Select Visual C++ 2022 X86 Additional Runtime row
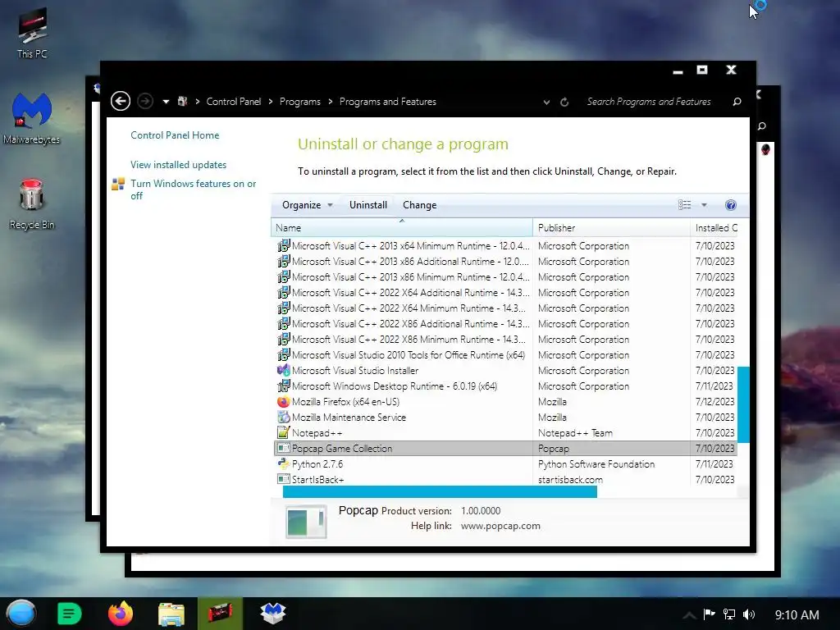Image resolution: width=840 pixels, height=630 pixels. click(505, 323)
